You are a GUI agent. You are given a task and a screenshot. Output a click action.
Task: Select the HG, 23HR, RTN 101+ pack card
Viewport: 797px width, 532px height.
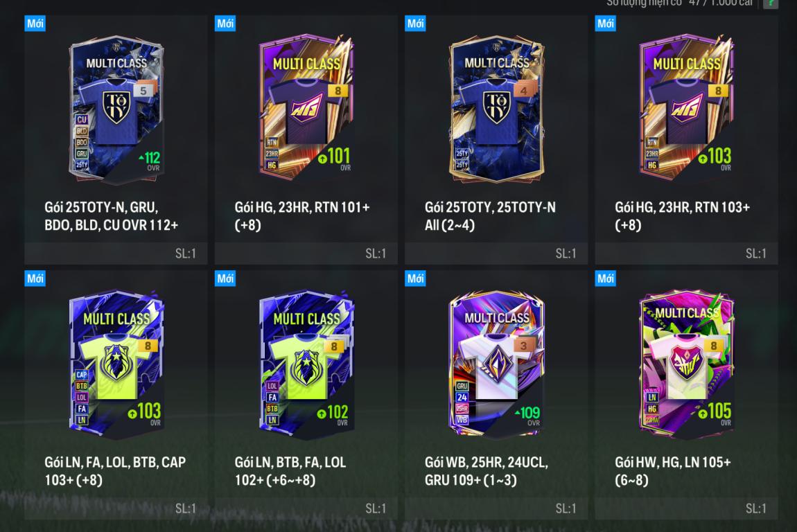(306, 140)
